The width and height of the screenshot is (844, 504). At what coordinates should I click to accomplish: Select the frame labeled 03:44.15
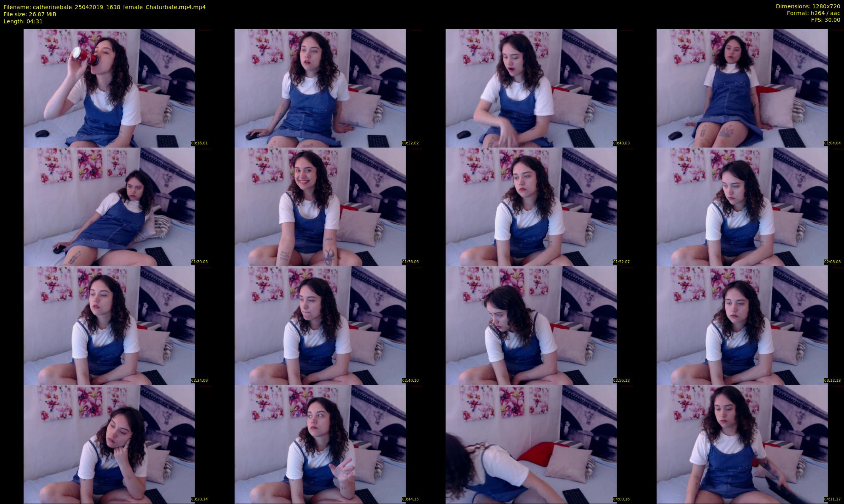(x=320, y=444)
